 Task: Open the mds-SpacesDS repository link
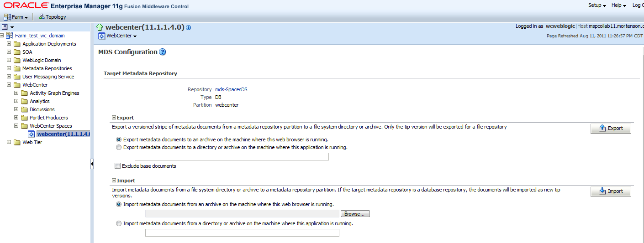[x=231, y=89]
